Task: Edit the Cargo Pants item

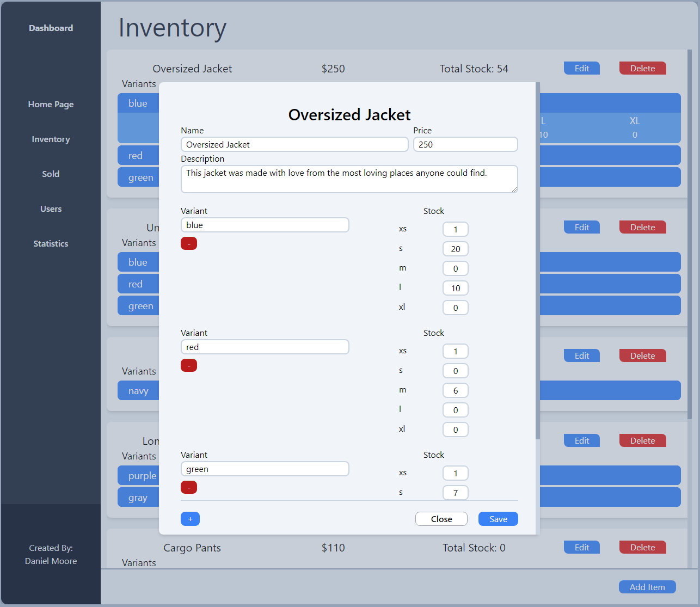Action: 582,547
